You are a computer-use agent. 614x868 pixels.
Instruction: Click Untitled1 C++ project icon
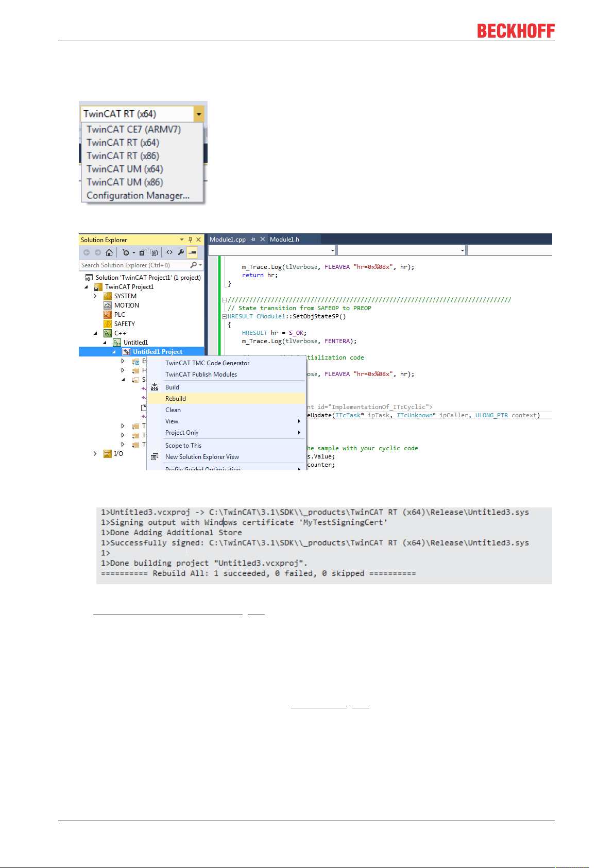pos(117,343)
